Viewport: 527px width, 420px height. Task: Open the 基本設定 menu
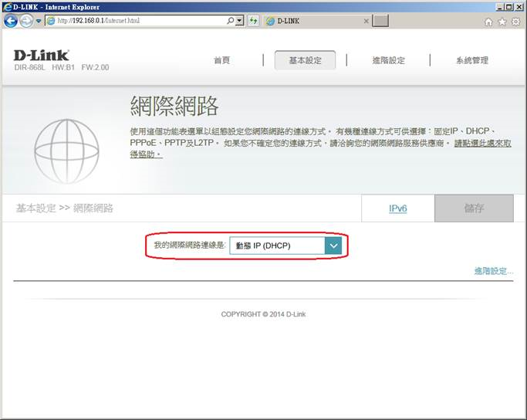[x=305, y=60]
